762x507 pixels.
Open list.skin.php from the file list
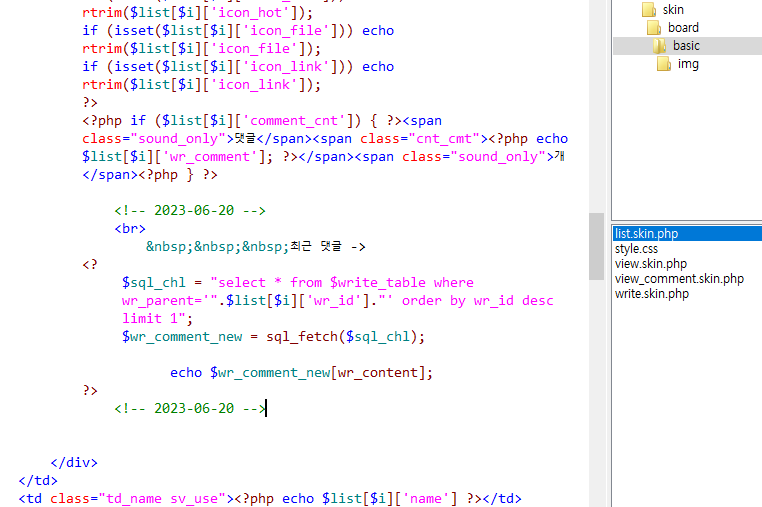pyautogui.click(x=646, y=234)
